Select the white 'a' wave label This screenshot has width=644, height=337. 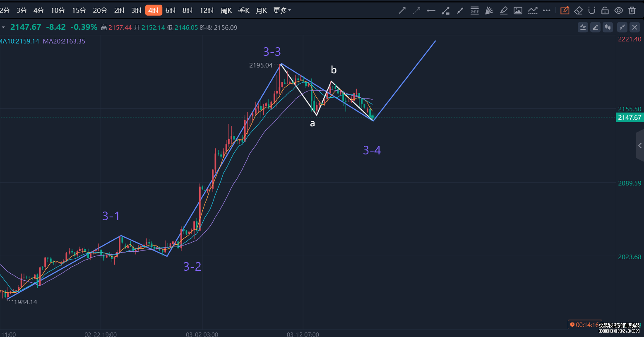[312, 123]
